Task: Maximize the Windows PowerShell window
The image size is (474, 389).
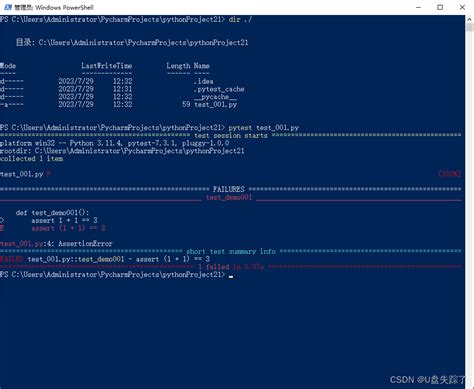Action: pyautogui.click(x=440, y=7)
